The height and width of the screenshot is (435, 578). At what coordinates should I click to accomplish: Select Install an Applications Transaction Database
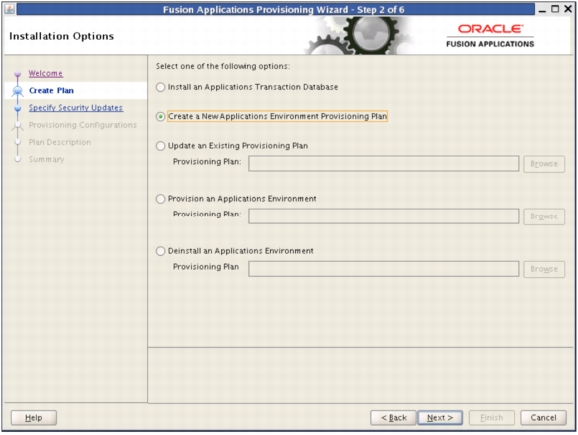(160, 87)
